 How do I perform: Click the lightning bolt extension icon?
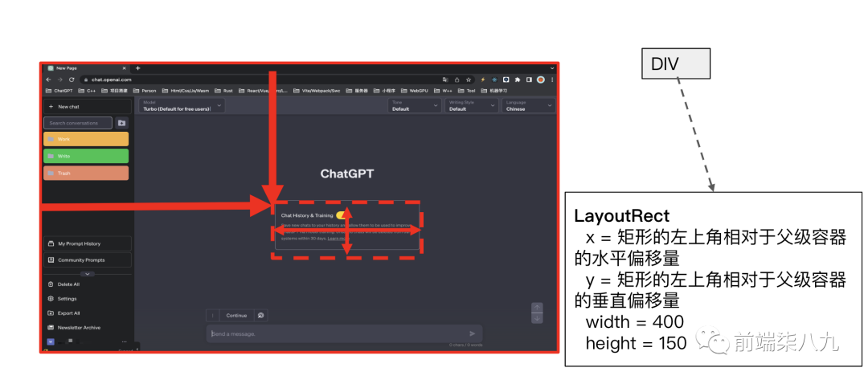[x=483, y=80]
